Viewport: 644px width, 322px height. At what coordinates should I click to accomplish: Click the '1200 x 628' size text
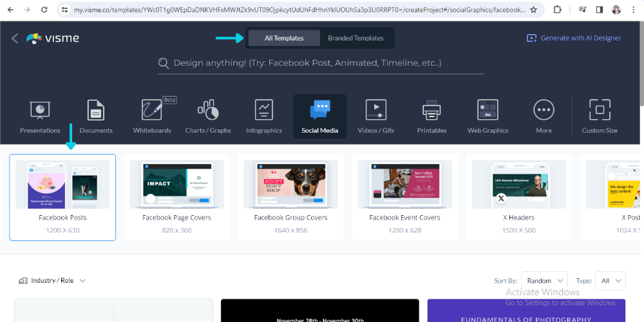click(x=405, y=231)
